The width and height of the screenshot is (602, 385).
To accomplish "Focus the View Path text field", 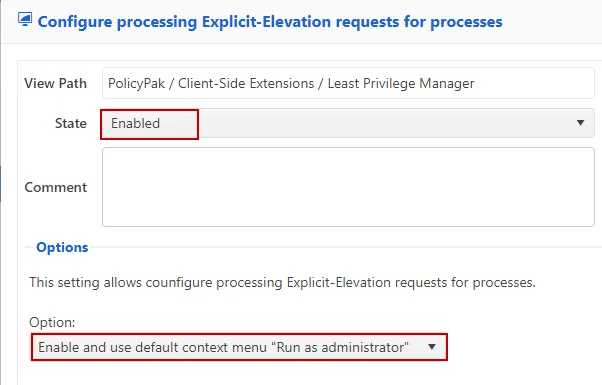I will click(x=348, y=83).
